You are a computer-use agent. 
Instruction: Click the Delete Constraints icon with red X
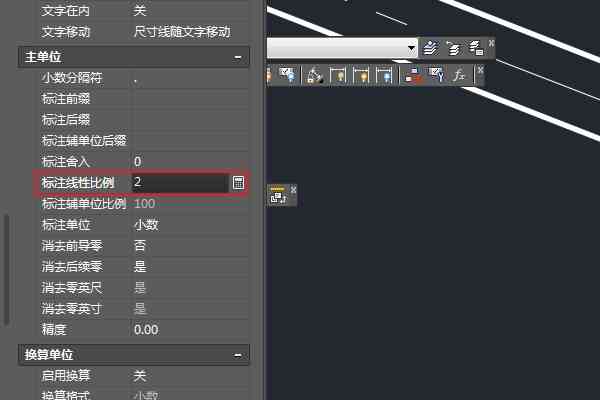(413, 74)
